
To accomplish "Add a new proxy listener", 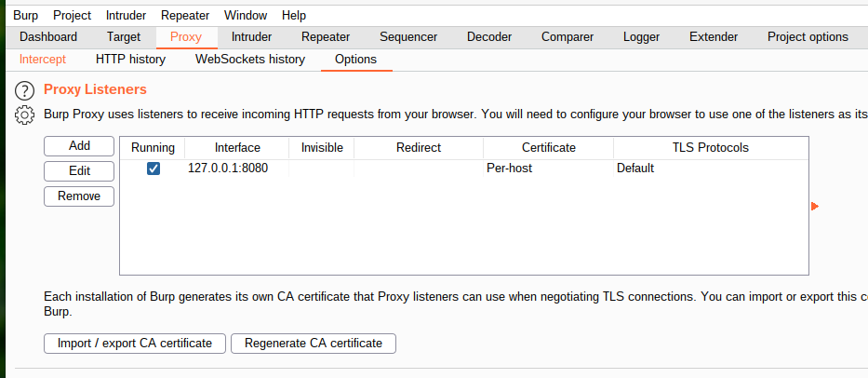I will point(79,146).
